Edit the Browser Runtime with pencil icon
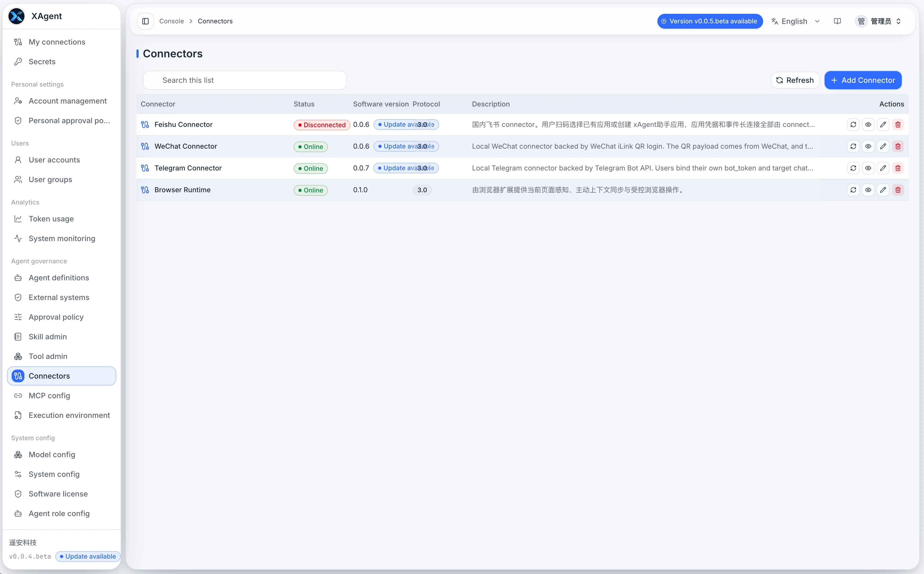The image size is (924, 574). coord(883,190)
